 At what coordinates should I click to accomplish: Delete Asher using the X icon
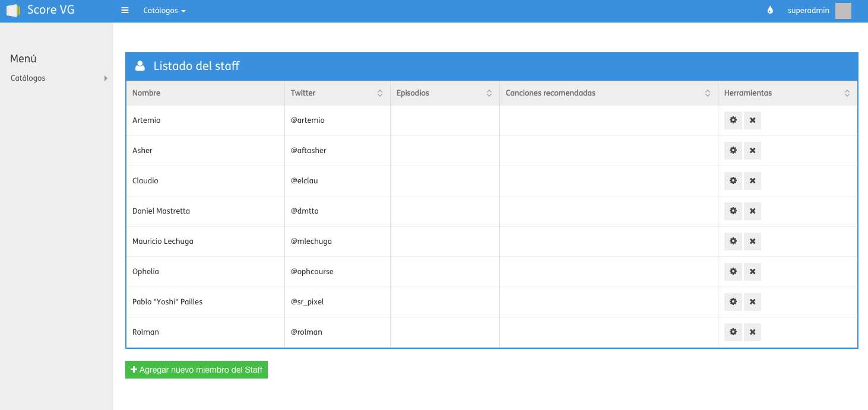click(x=752, y=151)
